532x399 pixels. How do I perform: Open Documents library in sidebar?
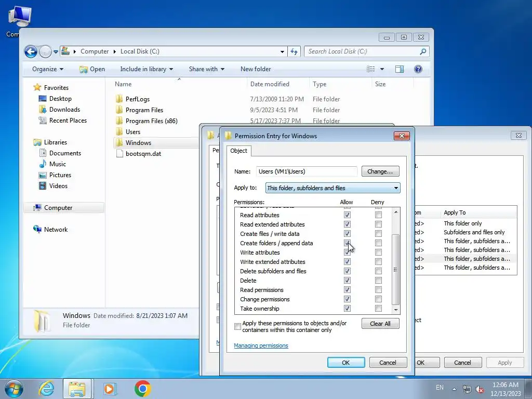point(65,153)
